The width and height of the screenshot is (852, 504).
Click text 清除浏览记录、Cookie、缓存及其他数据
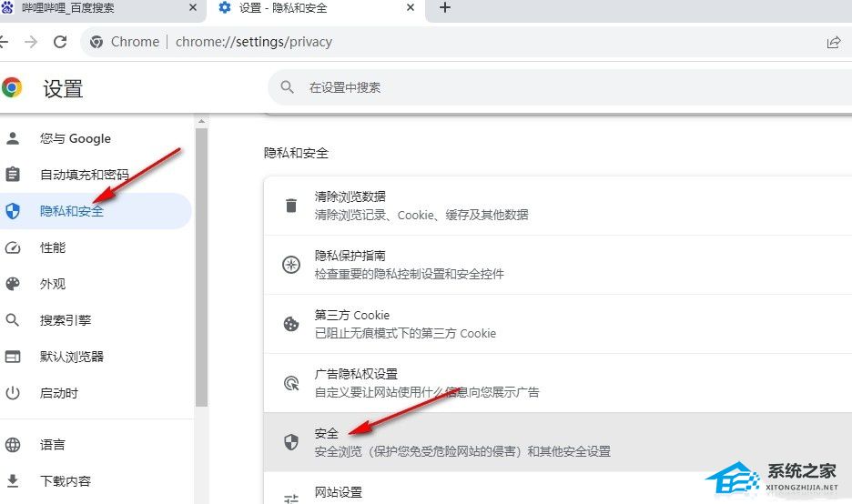421,215
